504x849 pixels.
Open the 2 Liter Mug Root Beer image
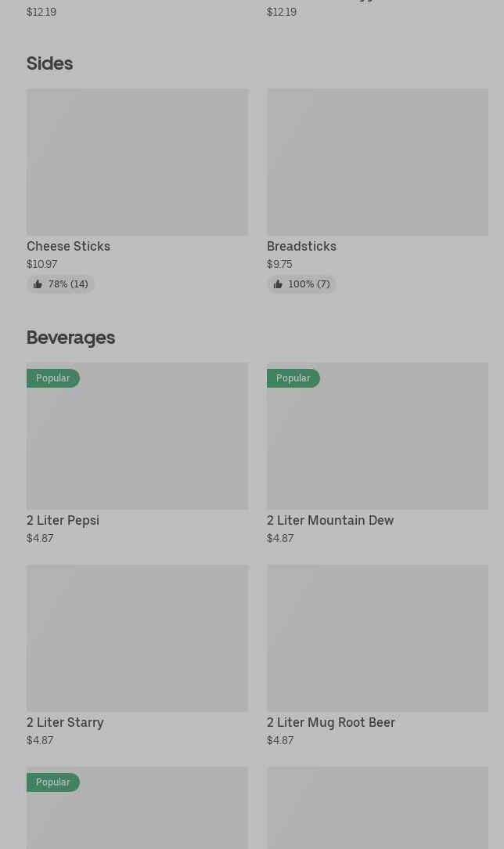[377, 638]
